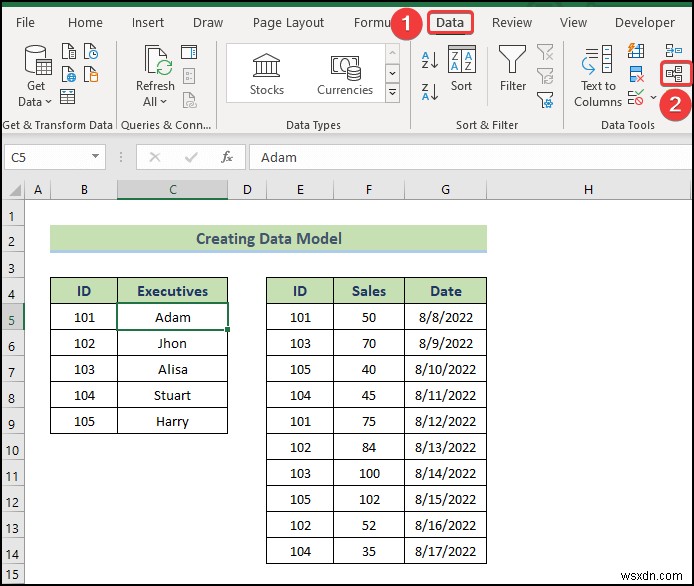Select the cell containing Stuart
Image resolution: width=694 pixels, height=586 pixels.
click(173, 395)
